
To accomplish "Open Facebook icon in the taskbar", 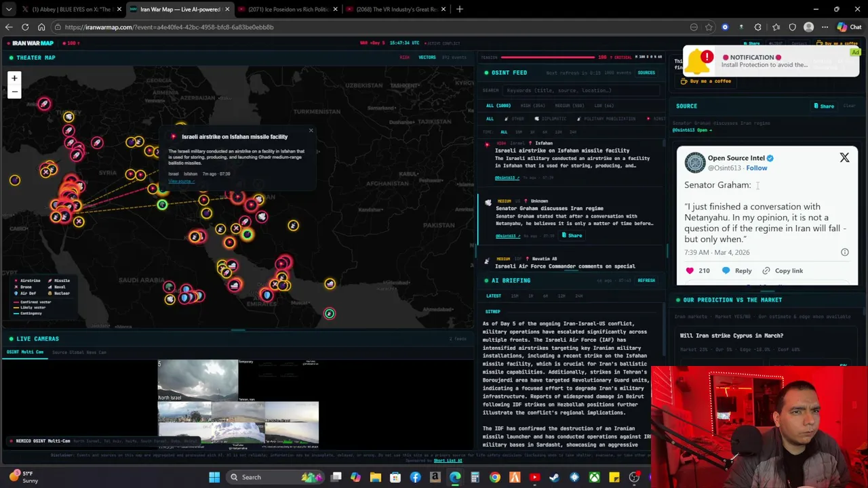I will pos(415,477).
